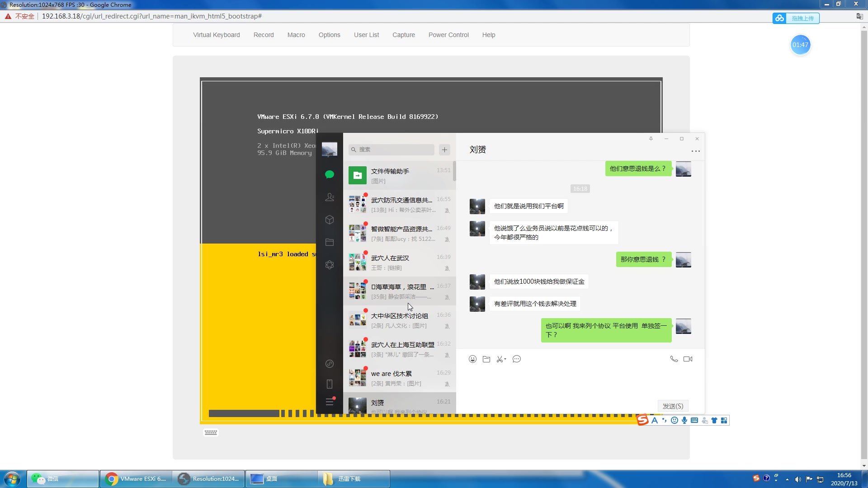Open the Sogou virtual keyboard icon
868x488 pixels.
(694, 420)
